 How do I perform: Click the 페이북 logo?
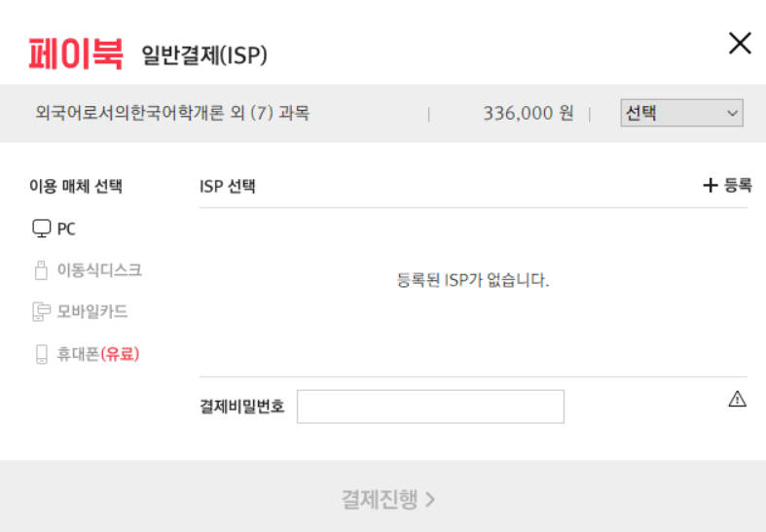(76, 54)
